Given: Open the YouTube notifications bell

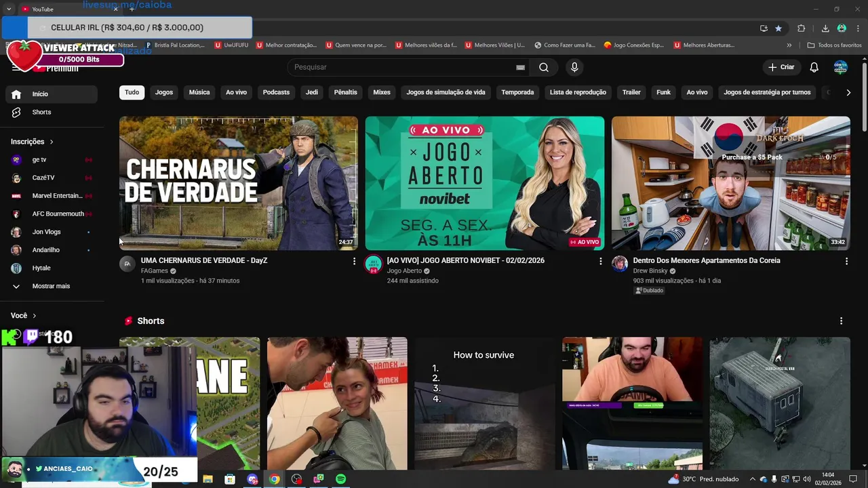Looking at the screenshot, I should pyautogui.click(x=814, y=67).
